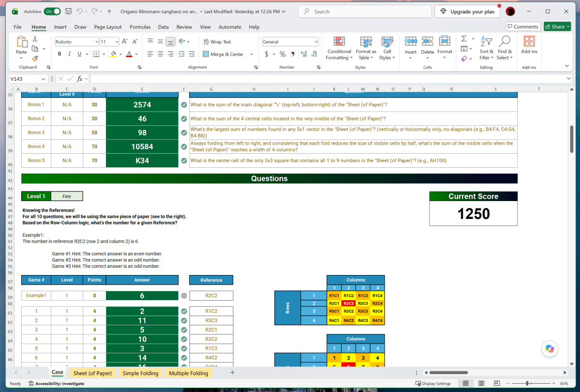This screenshot has width=580, height=392.
Task: Click the yellow Fill Color swatch
Action: coord(114,54)
